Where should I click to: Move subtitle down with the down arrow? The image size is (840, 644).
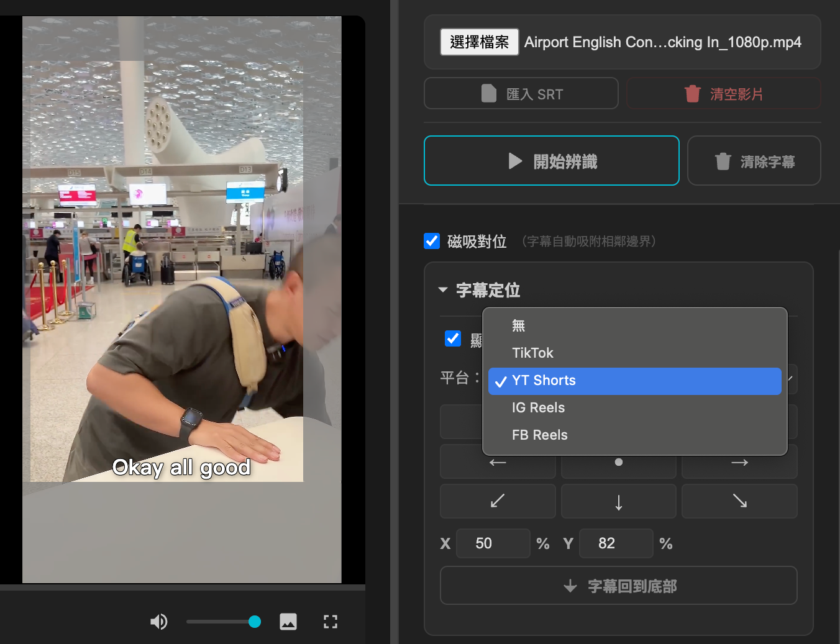[x=618, y=501]
